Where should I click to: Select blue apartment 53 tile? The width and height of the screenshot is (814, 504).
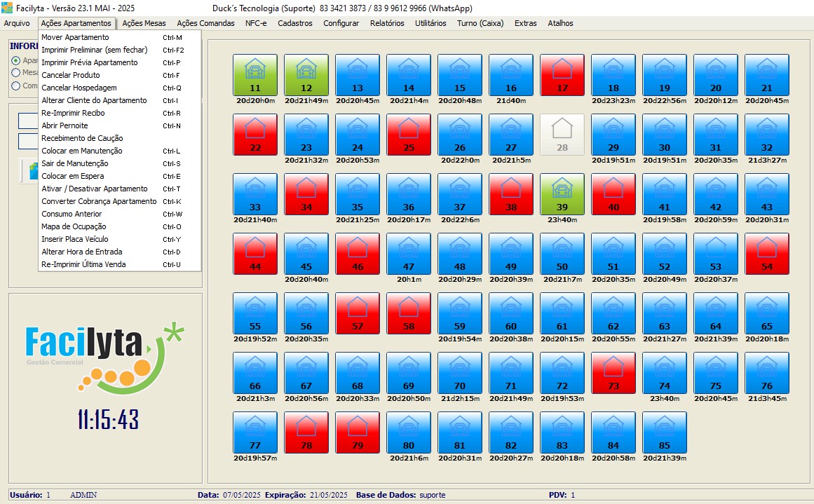coord(715,254)
